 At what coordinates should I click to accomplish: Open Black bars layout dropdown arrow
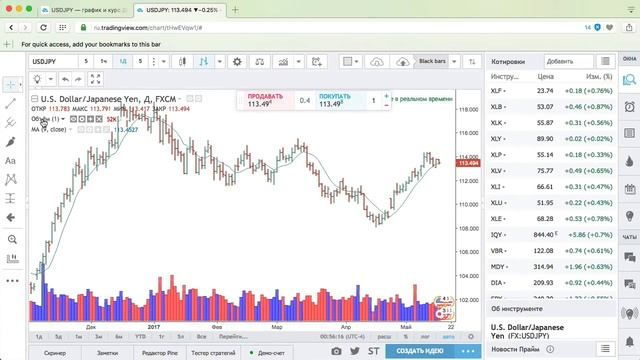[x=454, y=62]
